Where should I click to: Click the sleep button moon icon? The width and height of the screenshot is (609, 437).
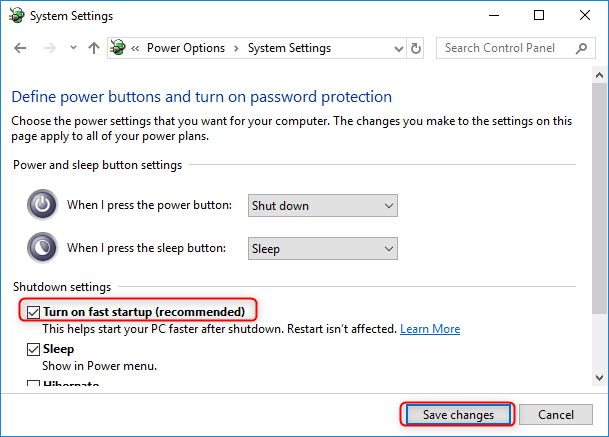click(42, 248)
